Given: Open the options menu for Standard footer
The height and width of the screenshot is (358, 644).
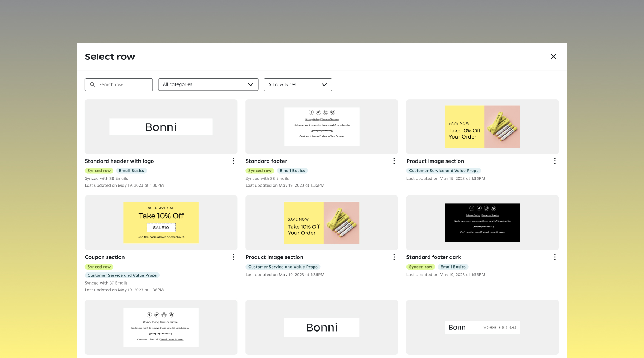Looking at the screenshot, I should 394,161.
